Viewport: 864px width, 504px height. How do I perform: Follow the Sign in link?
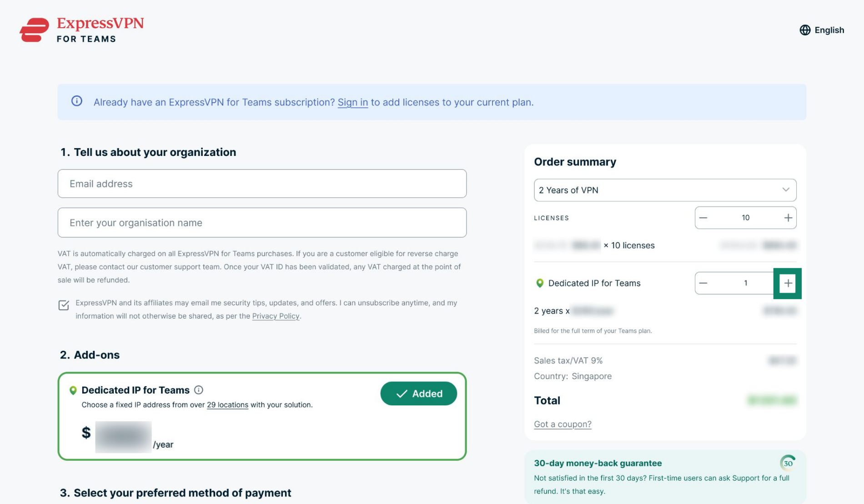tap(352, 102)
